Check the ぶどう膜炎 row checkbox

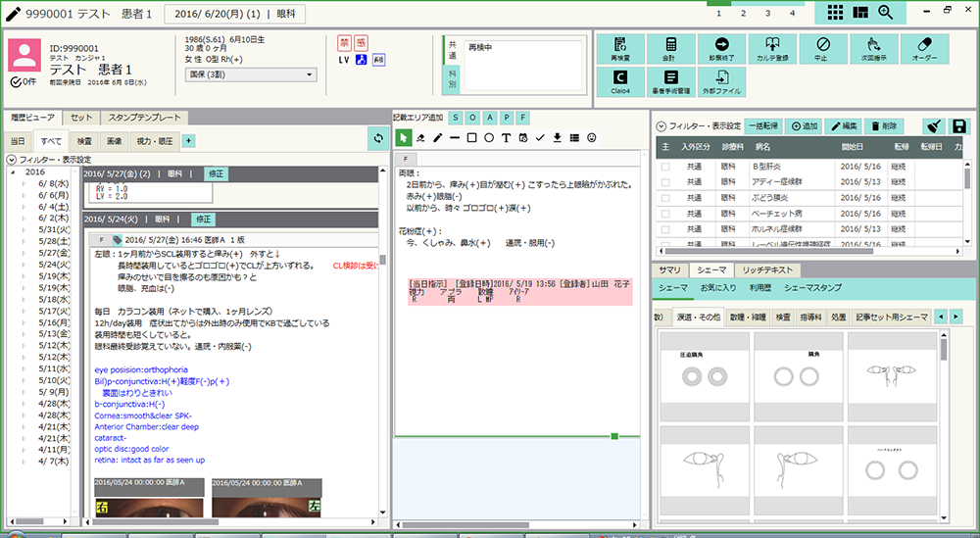click(x=665, y=198)
